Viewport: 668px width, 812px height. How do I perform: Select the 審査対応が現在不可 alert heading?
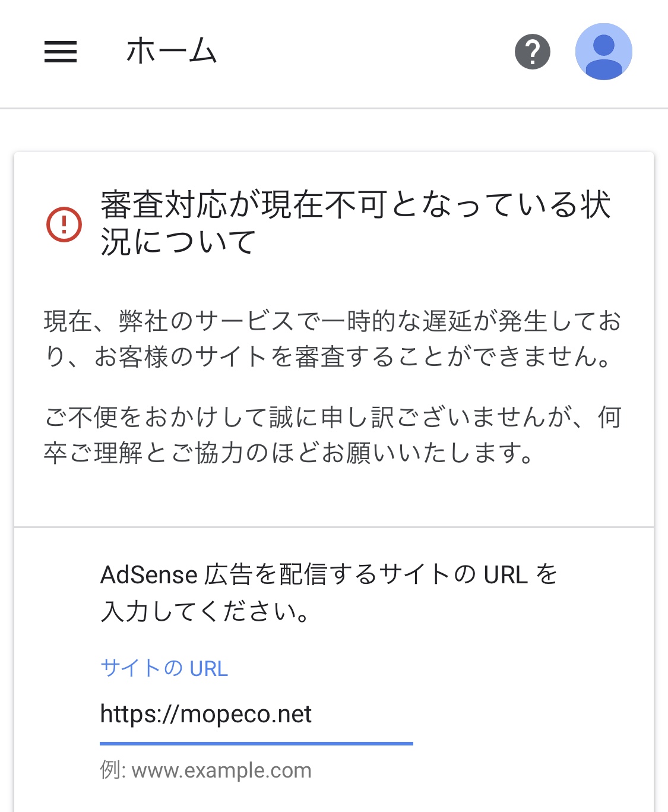356,223
